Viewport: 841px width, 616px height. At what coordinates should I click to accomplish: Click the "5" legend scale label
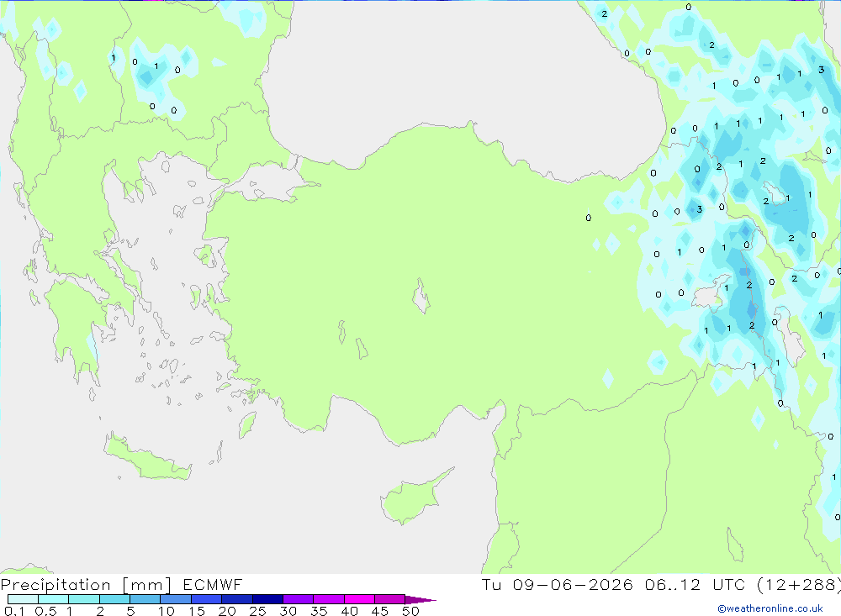pos(130,611)
